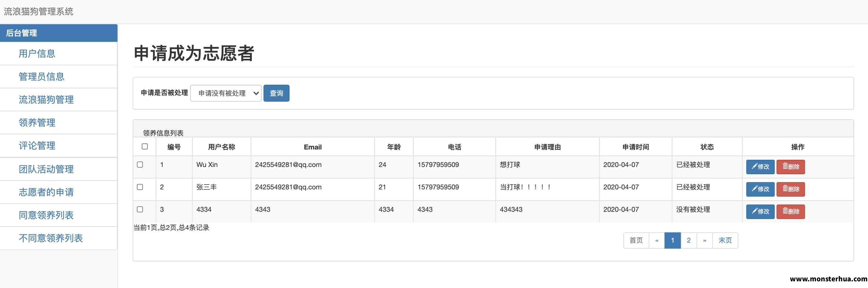The width and height of the screenshot is (868, 288).
Task: Go to 流浪猫狗管理 in the sidebar
Action: point(59,100)
